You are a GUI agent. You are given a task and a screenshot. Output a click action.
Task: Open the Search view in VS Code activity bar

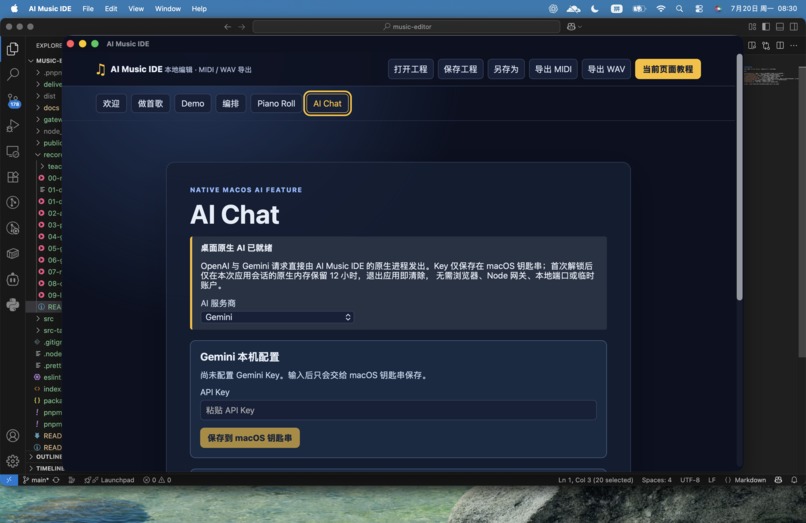pos(13,75)
